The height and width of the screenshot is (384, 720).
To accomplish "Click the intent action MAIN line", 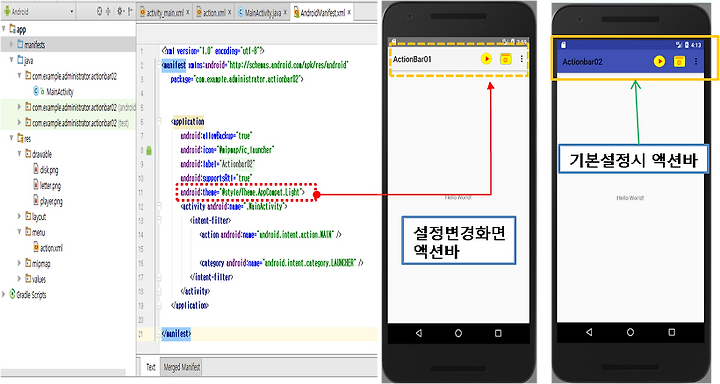I will [x=270, y=235].
